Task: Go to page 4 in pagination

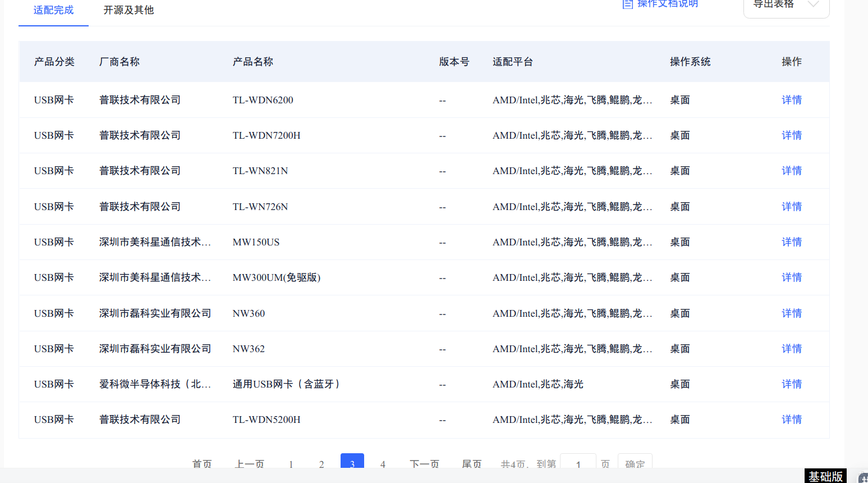Action: click(383, 464)
